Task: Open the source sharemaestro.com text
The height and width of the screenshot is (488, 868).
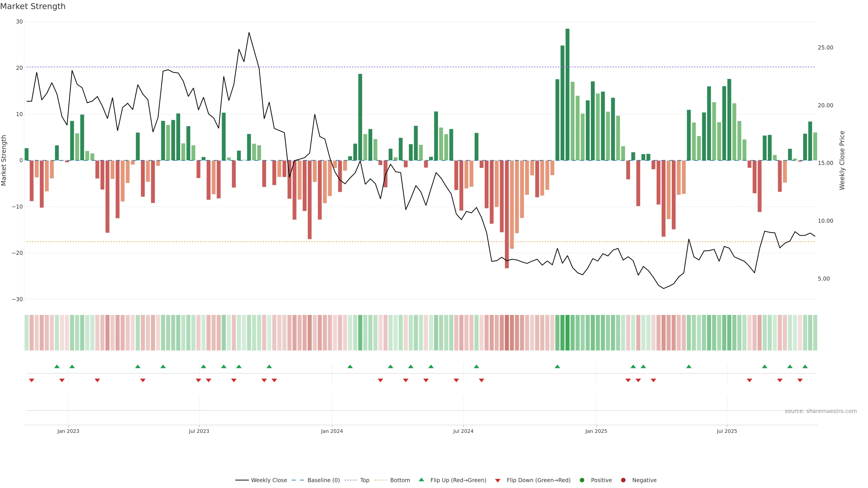Action: (x=821, y=411)
